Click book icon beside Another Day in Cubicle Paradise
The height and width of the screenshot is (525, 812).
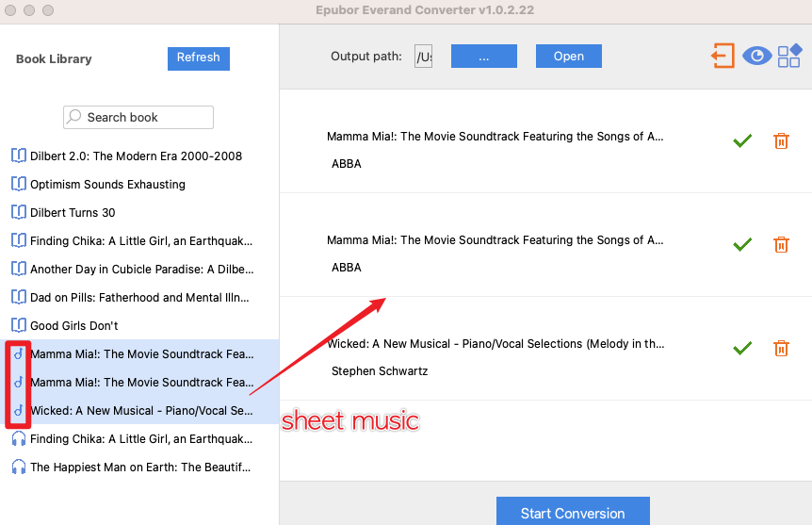(x=19, y=269)
